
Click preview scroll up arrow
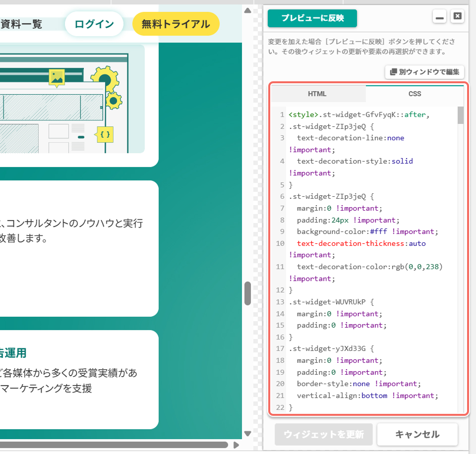248,10
